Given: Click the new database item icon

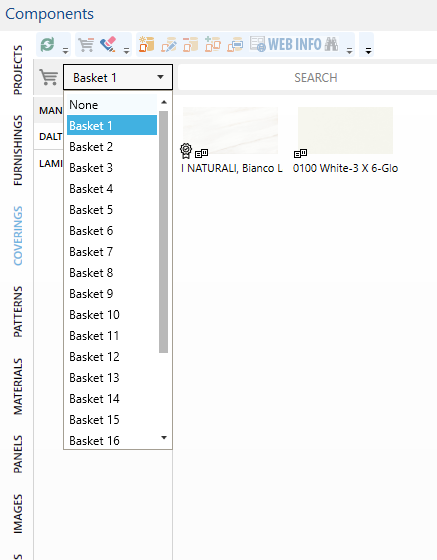Looking at the screenshot, I should 146,44.
